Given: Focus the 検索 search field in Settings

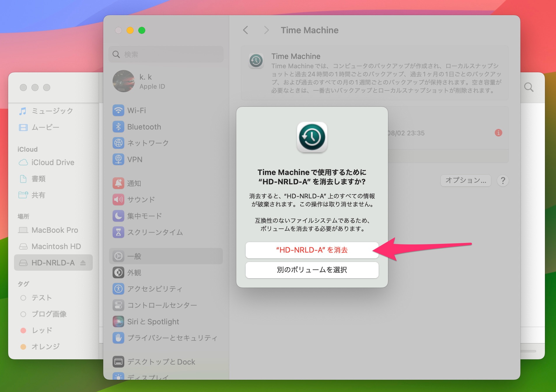Looking at the screenshot, I should 166,54.
